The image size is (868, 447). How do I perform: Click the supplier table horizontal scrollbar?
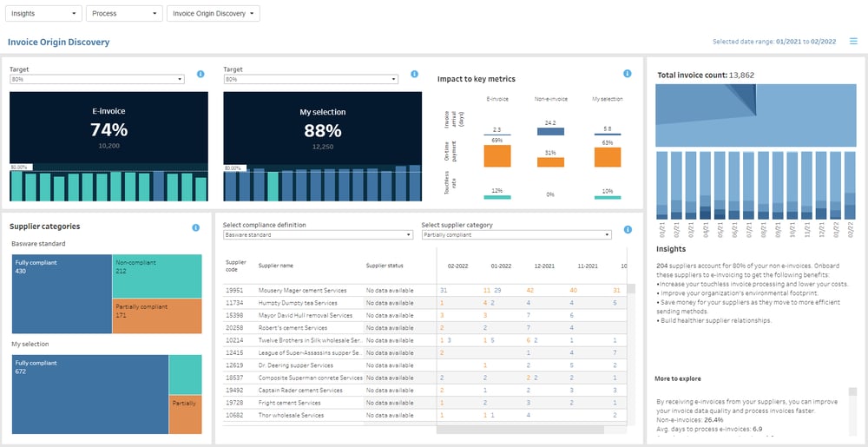tap(520, 430)
